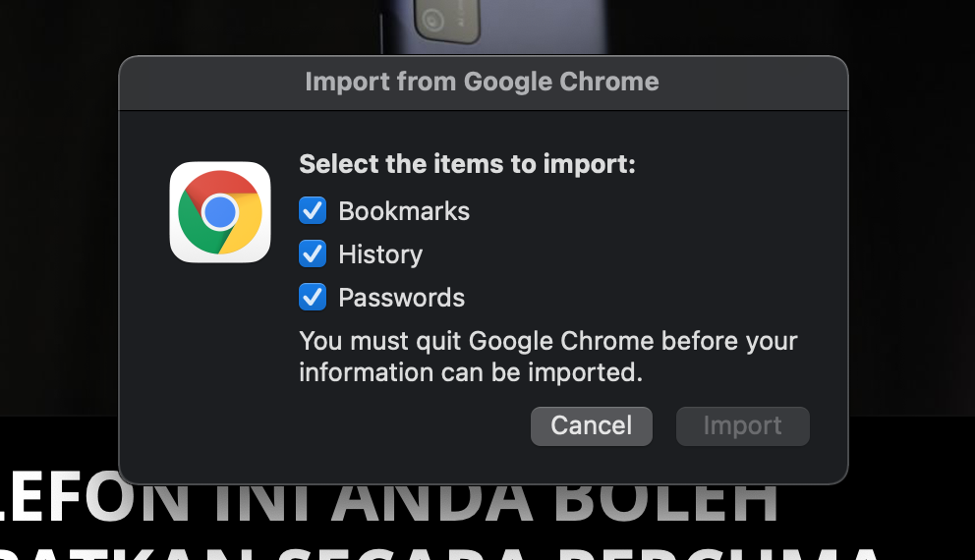975x560 pixels.
Task: Click the "Select the items to import:" heading
Action: click(x=467, y=164)
